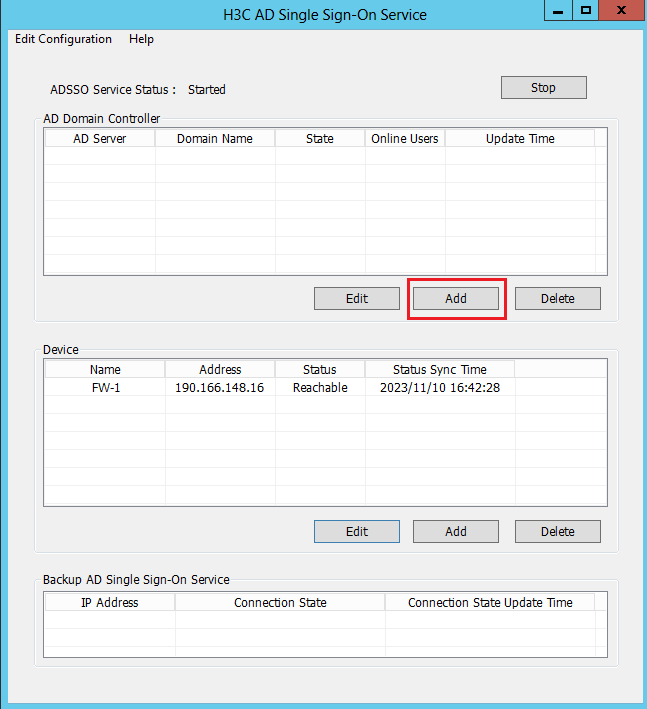Click the Device Status column header

point(320,370)
